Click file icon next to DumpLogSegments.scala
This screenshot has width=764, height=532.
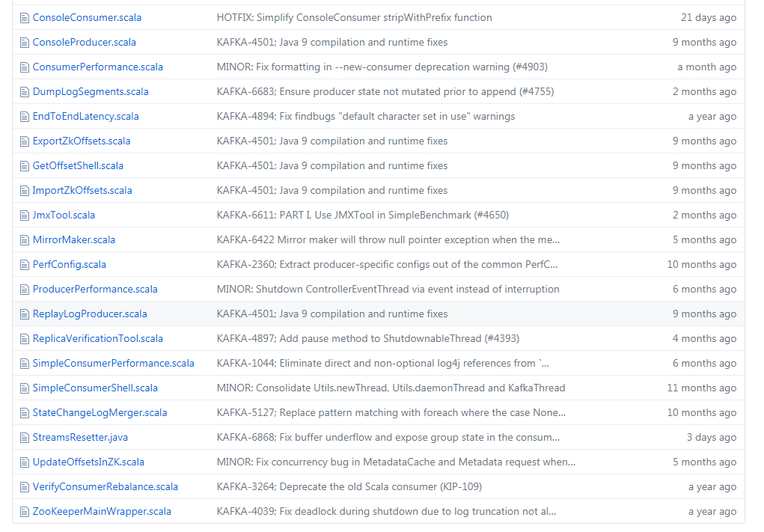[x=24, y=91]
